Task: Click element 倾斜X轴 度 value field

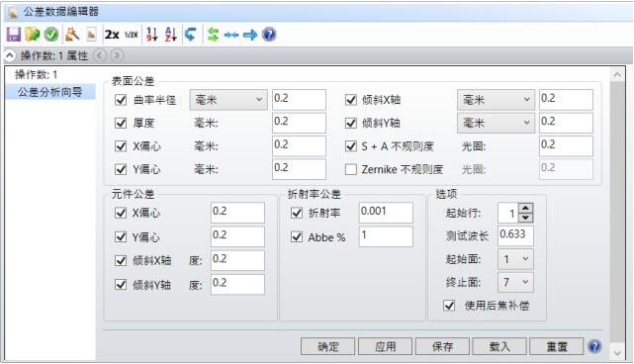Action: 237,260
